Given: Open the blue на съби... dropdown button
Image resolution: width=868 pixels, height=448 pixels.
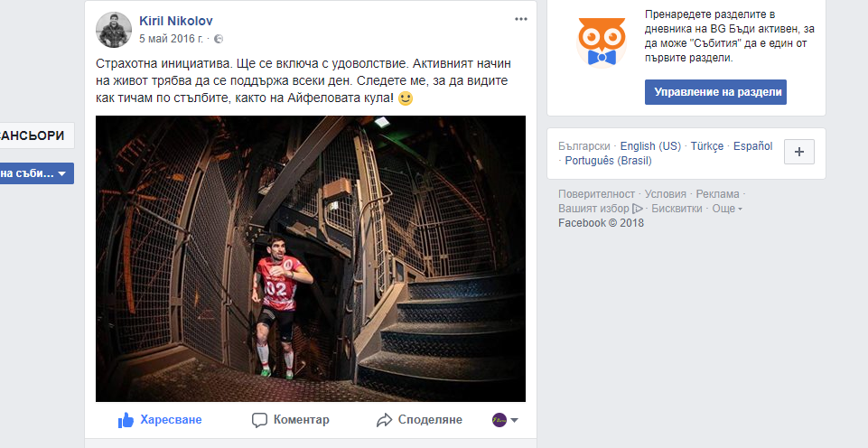Looking at the screenshot, I should click(36, 173).
